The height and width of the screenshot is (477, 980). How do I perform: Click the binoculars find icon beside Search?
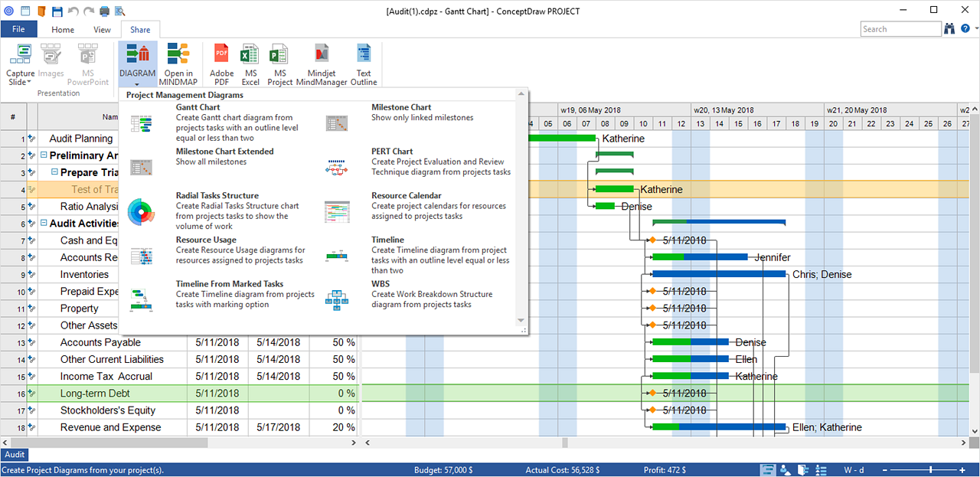950,29
